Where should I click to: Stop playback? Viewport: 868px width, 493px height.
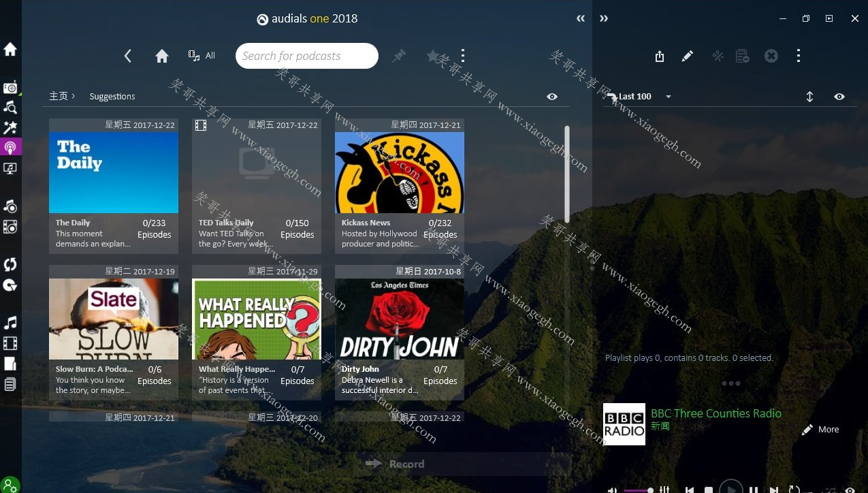[x=708, y=490]
